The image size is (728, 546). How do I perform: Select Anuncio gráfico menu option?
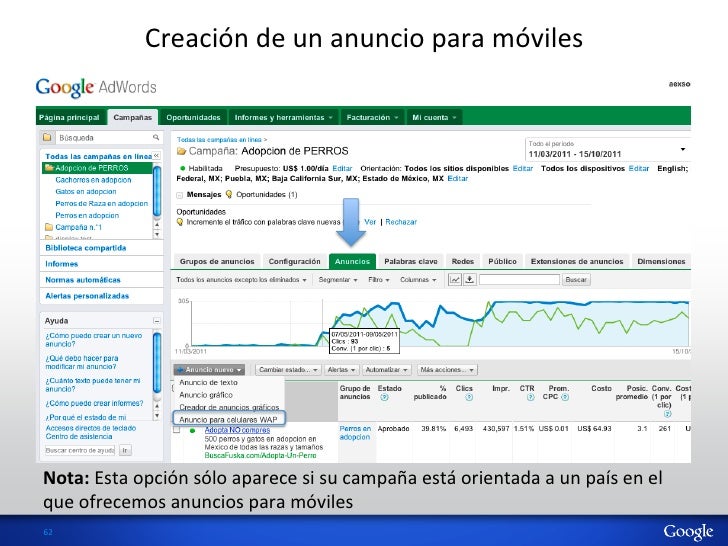click(206, 395)
